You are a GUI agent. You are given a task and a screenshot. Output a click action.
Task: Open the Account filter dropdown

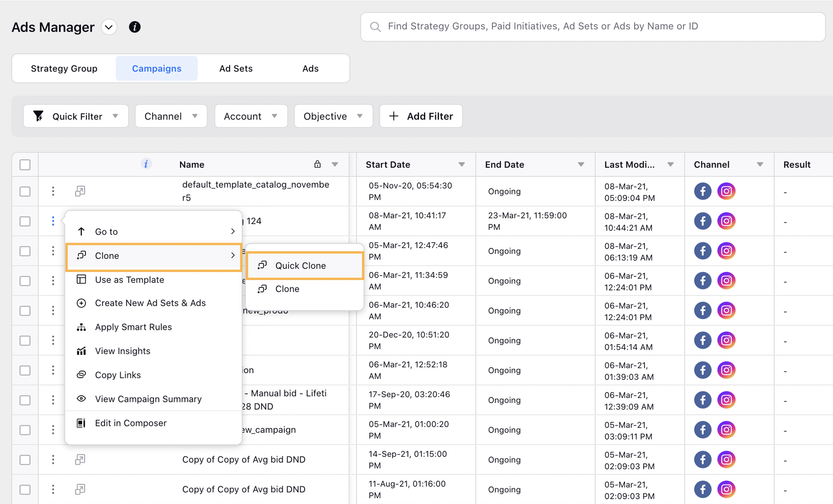pos(251,116)
